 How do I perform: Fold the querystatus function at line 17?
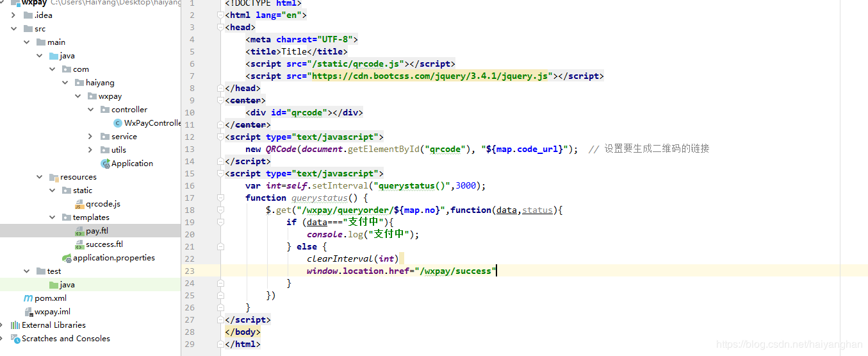220,198
